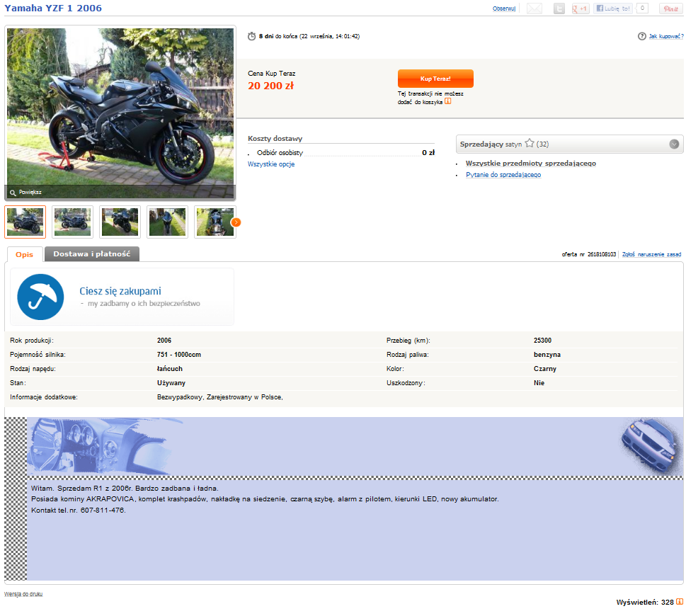This screenshot has width=686, height=616.
Task: Pin the listing with the Pinterest button
Action: pos(670,8)
